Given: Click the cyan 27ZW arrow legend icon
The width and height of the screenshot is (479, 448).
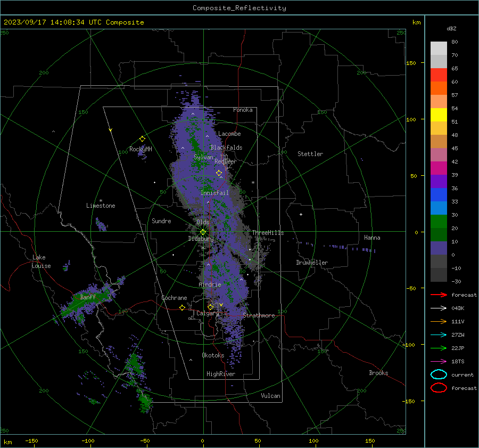Looking at the screenshot, I should [439, 335].
